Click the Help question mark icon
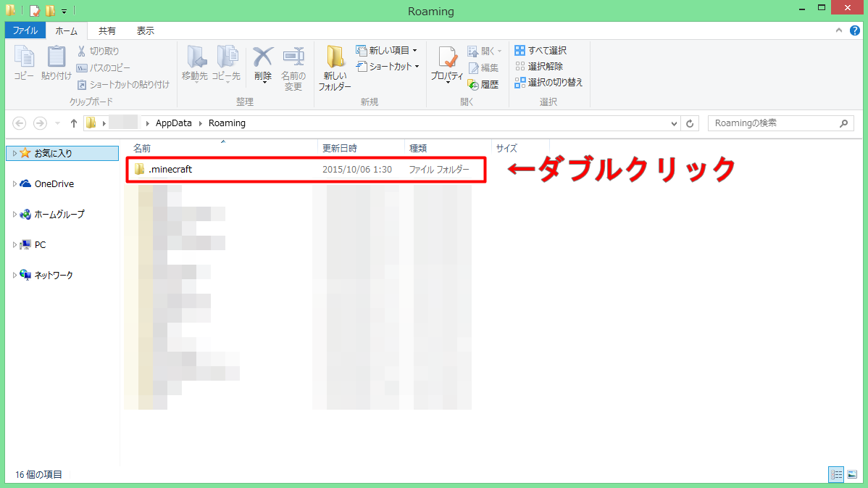The width and height of the screenshot is (868, 488). coord(855,30)
